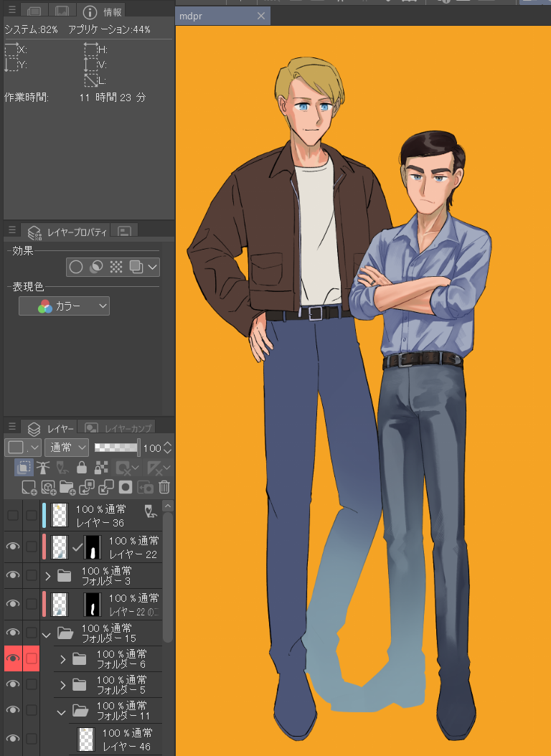This screenshot has height=756, width=551.
Task: Delete layer with trash icon
Action: pos(164,488)
